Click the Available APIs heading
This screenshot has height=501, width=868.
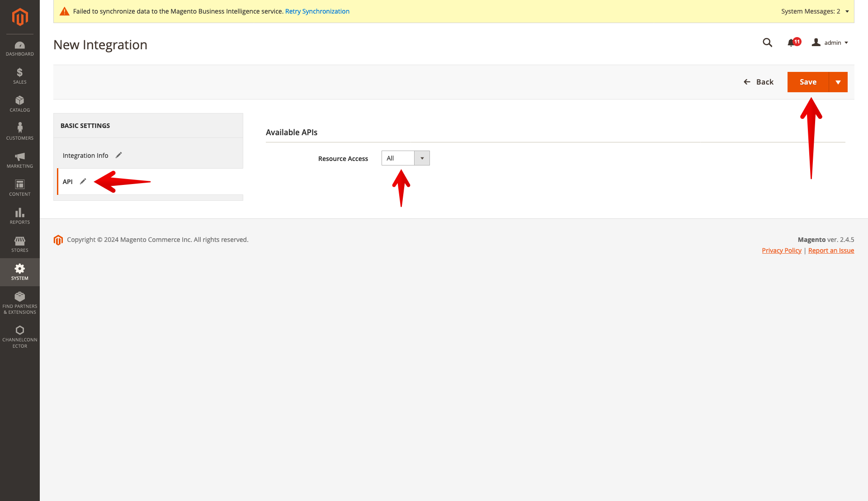tap(292, 132)
